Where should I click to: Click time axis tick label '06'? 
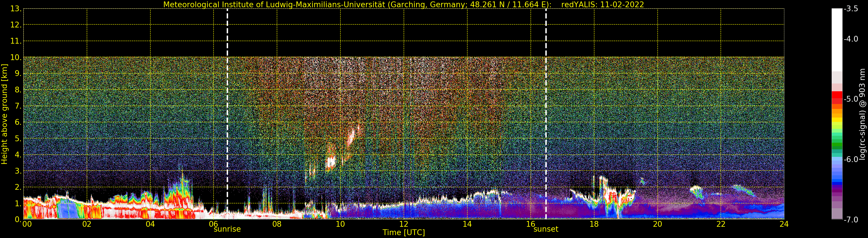pyautogui.click(x=214, y=224)
